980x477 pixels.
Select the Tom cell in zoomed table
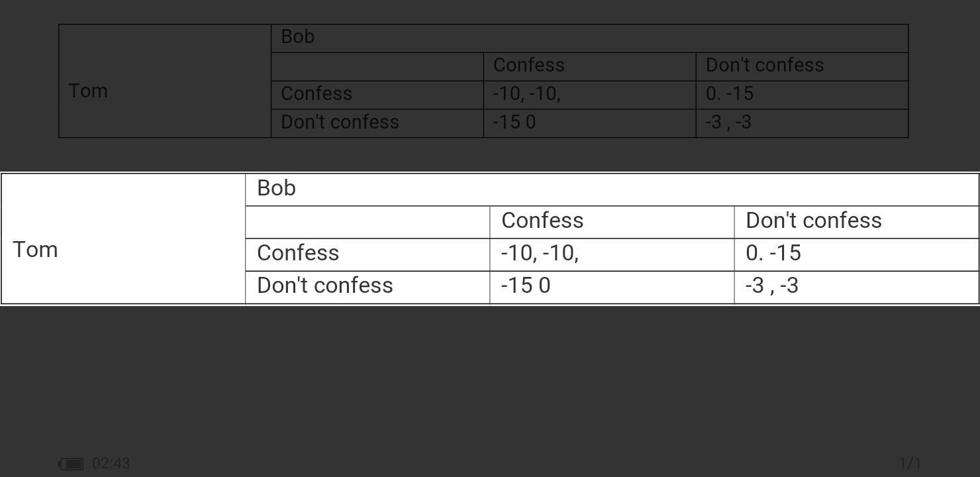(x=123, y=238)
